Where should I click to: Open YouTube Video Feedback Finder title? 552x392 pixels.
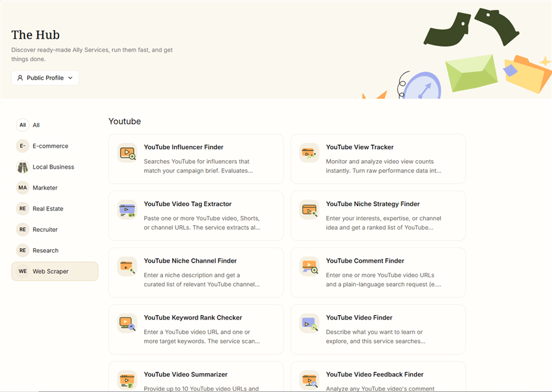[x=375, y=374]
